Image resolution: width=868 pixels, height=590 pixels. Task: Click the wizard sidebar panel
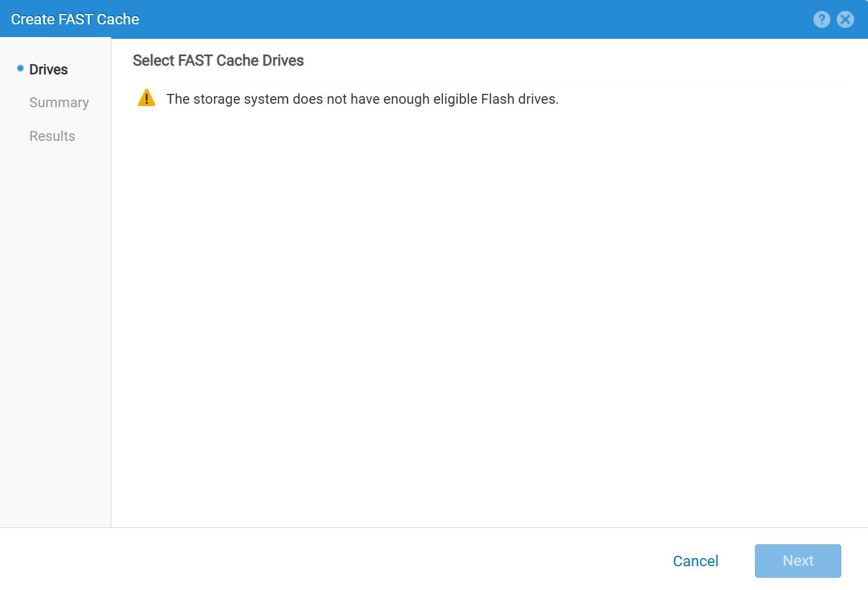coord(55,290)
